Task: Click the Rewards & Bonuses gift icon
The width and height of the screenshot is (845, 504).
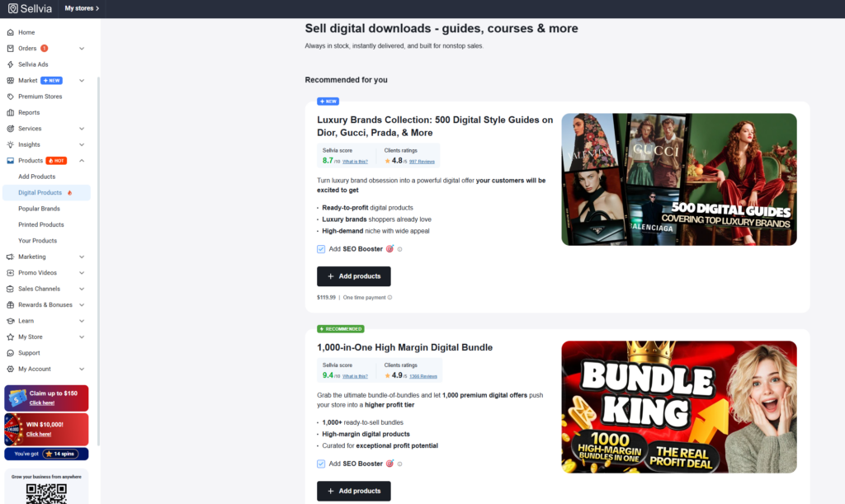Action: click(10, 304)
